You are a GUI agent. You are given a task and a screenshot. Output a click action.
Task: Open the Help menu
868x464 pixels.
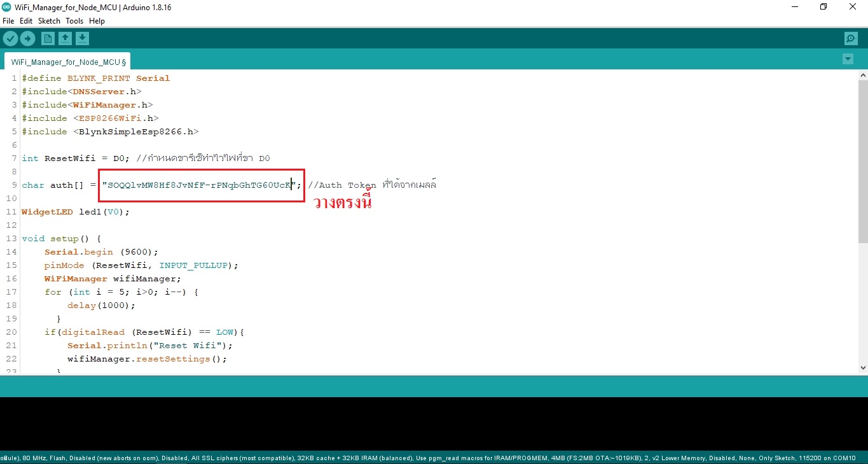tap(97, 21)
